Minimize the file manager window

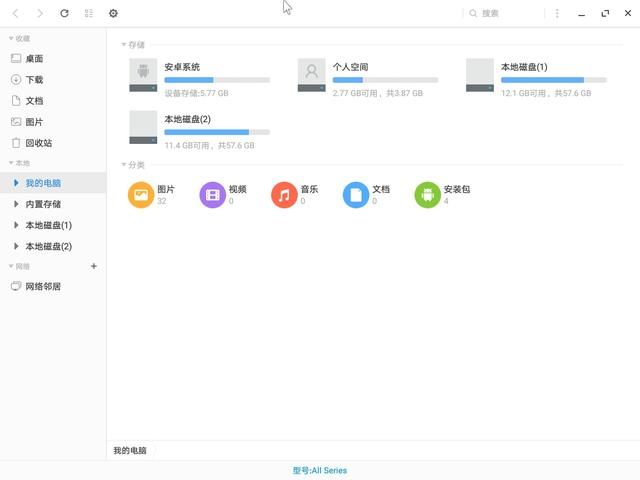point(582,13)
